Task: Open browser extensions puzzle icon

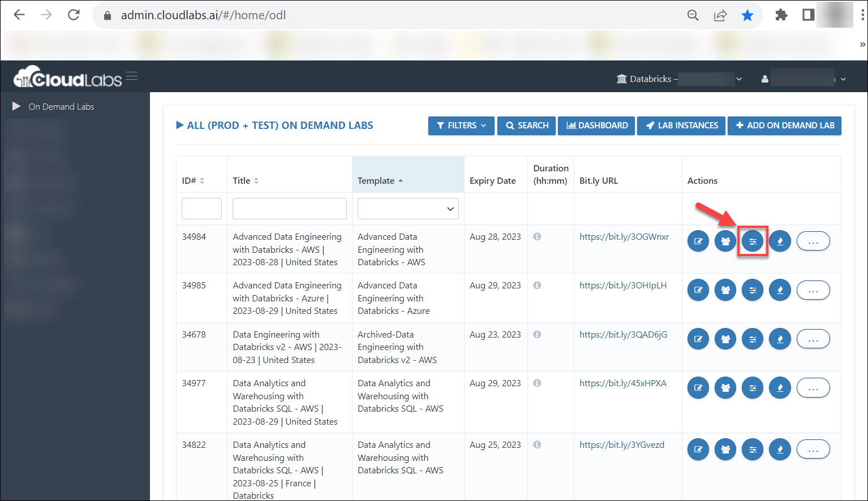Action: [781, 15]
